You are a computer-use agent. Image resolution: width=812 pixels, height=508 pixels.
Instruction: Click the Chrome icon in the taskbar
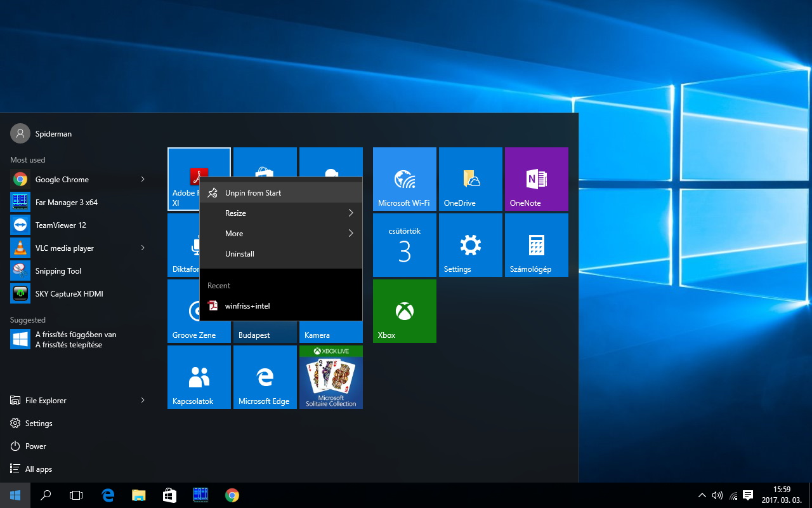(232, 495)
